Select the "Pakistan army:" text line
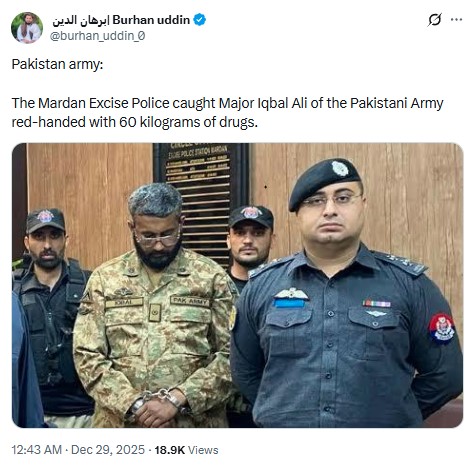This screenshot has width=468, height=472. point(57,64)
